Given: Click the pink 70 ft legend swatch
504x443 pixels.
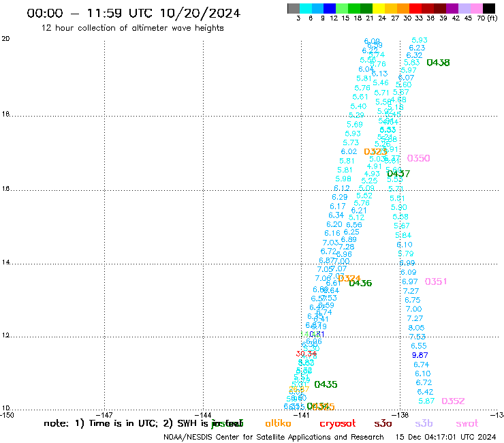Looking at the screenshot, I should pos(476,8).
